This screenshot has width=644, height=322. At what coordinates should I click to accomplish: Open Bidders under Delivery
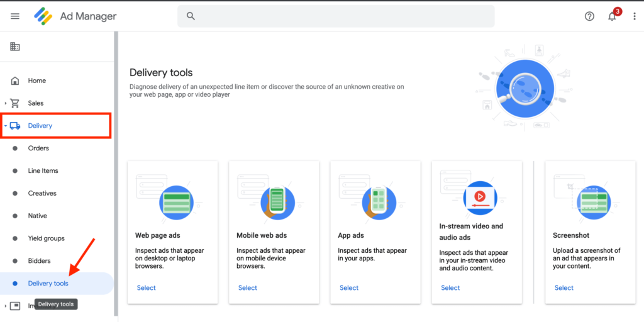coord(40,261)
